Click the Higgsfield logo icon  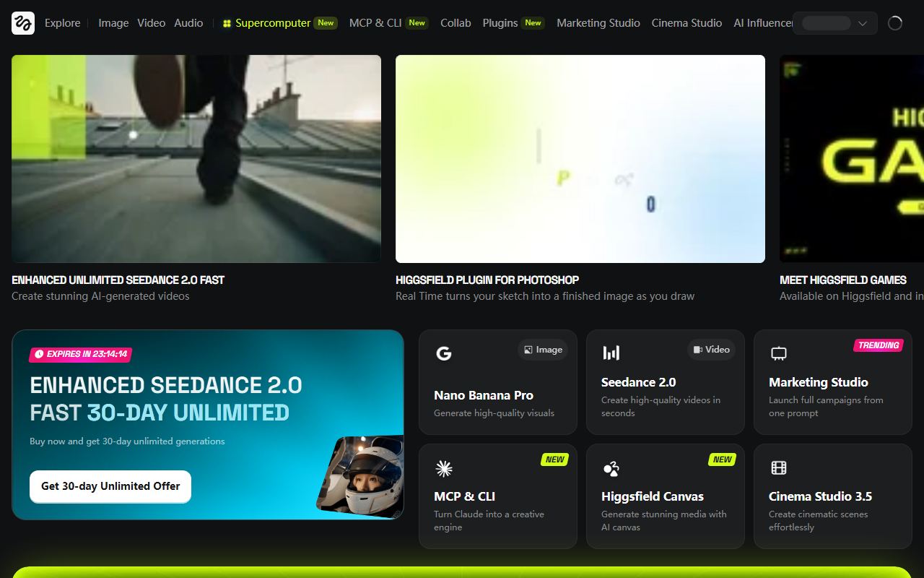click(x=23, y=23)
